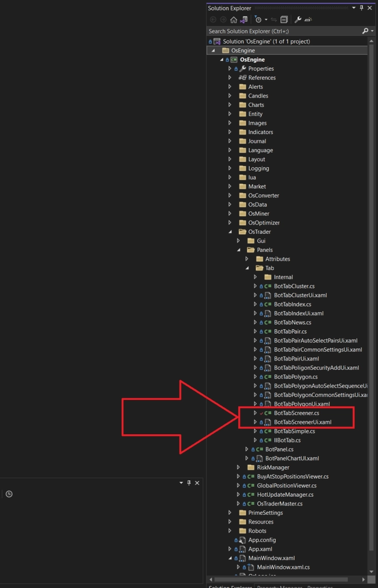Expand HotUpdateManager.cs node
Image resolution: width=378 pixels, height=588 pixels.
[238, 495]
